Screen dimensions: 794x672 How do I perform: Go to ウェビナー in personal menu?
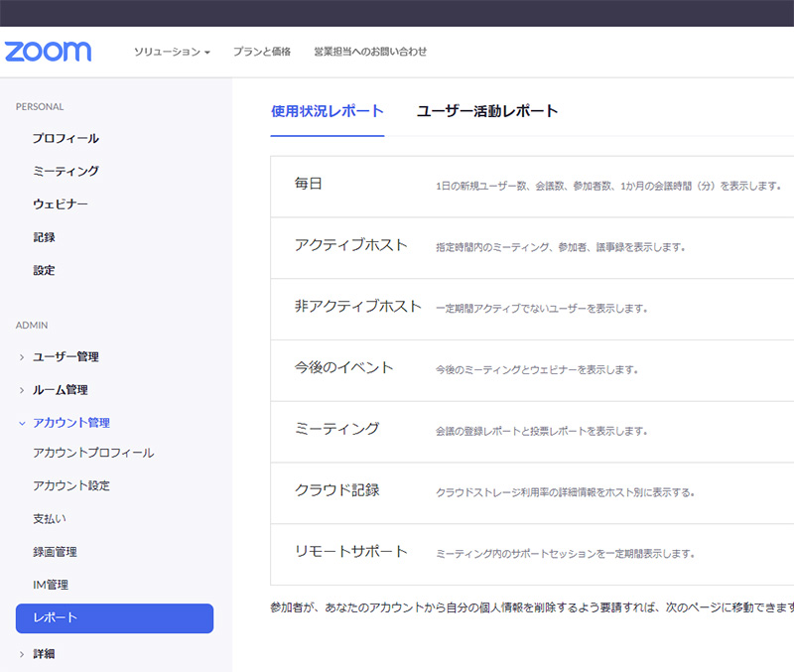tap(61, 204)
